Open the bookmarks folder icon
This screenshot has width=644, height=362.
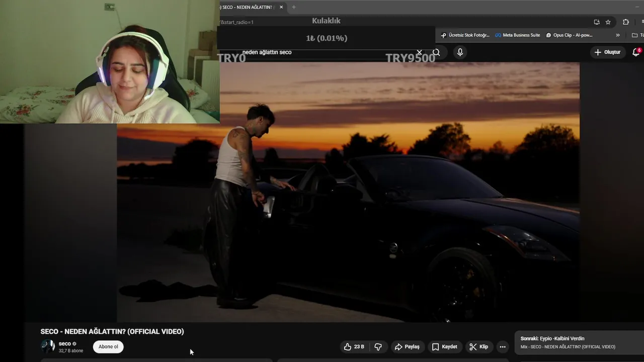point(635,35)
